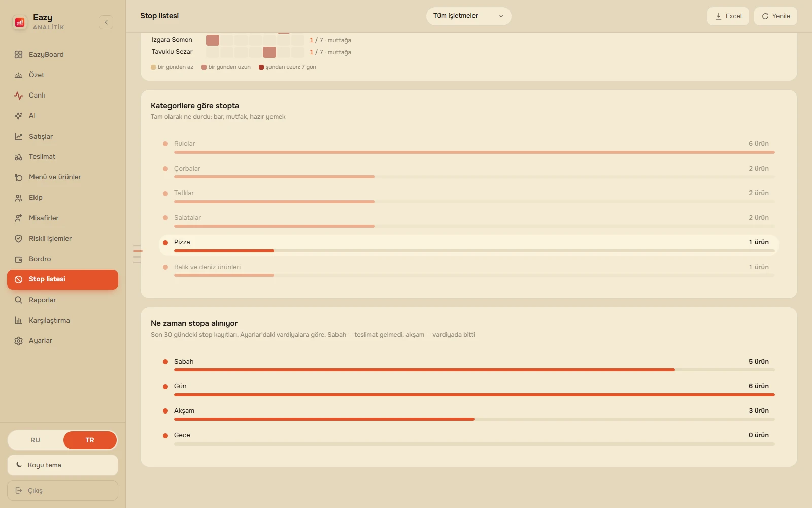Image resolution: width=812 pixels, height=508 pixels.
Task: Open Satışlar chart icon
Action: click(19, 136)
